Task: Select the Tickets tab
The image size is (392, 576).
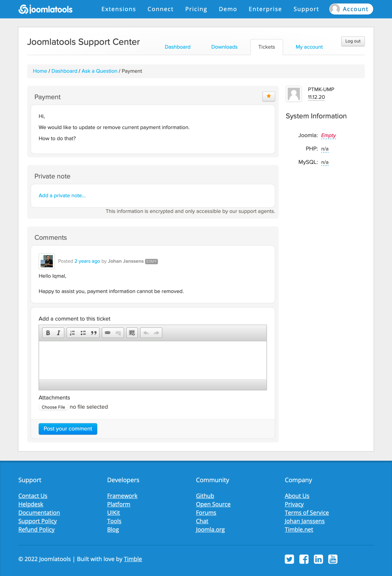Action: pyautogui.click(x=267, y=47)
